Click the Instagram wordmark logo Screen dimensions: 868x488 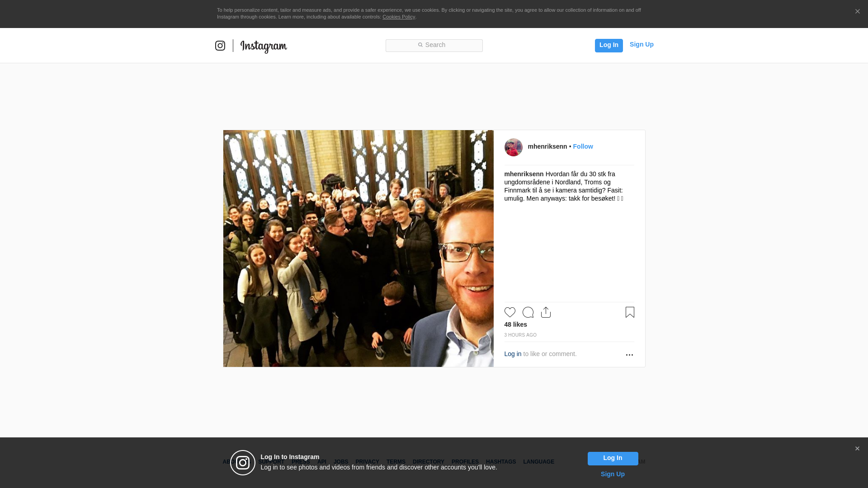264,46
